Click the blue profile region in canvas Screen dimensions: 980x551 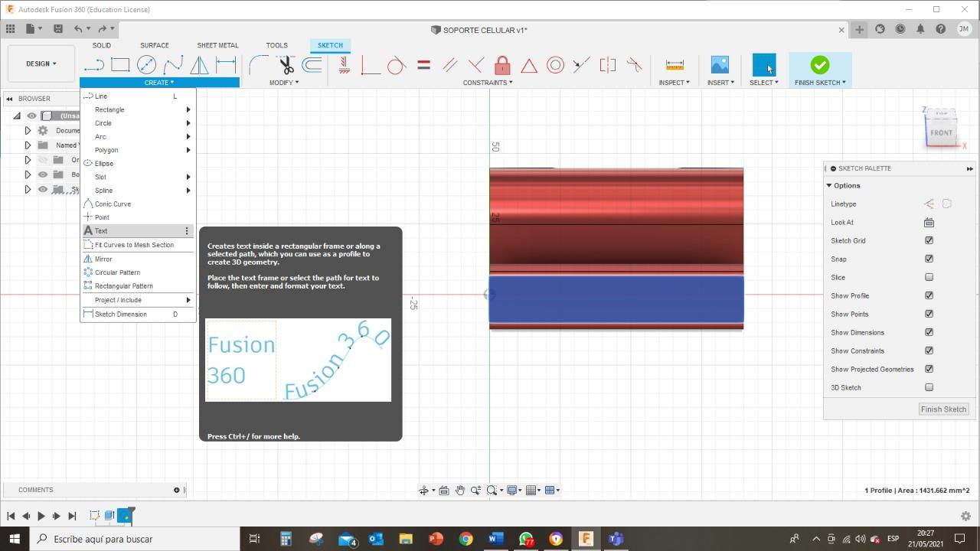pyautogui.click(x=616, y=299)
